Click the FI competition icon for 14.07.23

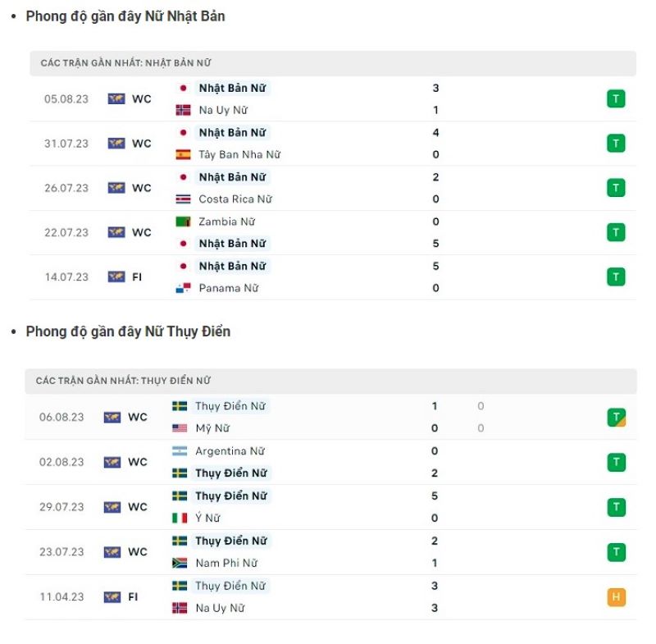(116, 276)
